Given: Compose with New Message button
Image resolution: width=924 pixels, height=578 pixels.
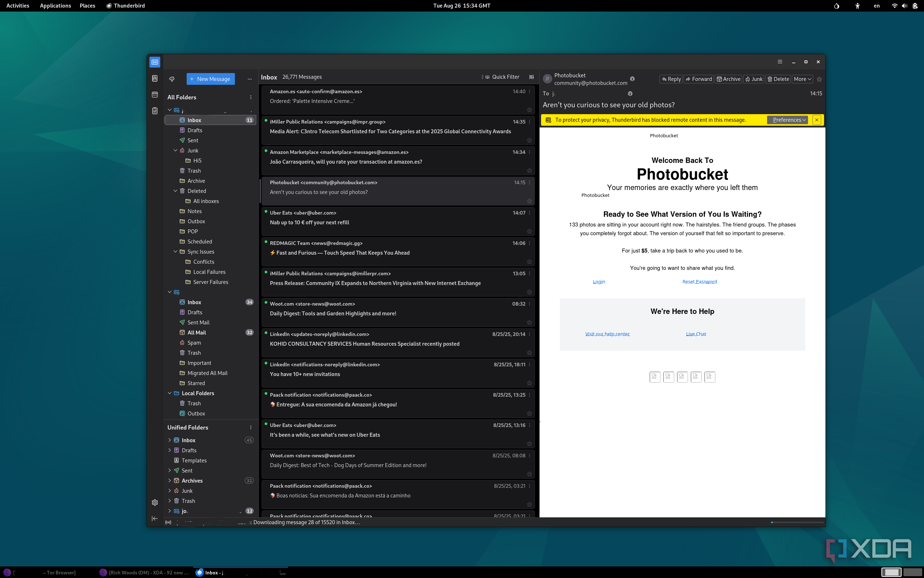Looking at the screenshot, I should [210, 79].
